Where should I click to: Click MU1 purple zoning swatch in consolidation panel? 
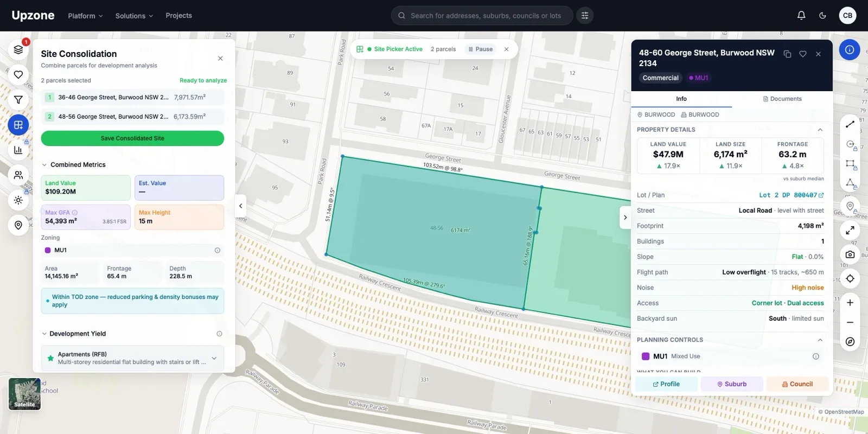tap(48, 251)
